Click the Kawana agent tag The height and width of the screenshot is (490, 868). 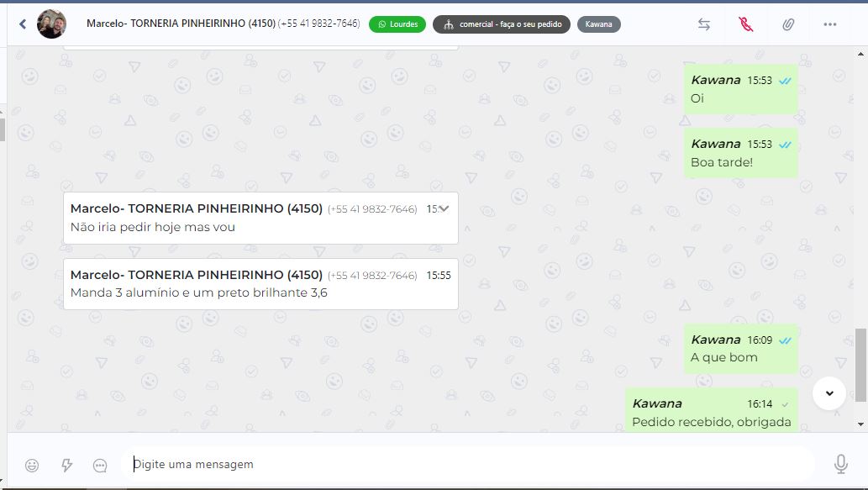point(599,24)
